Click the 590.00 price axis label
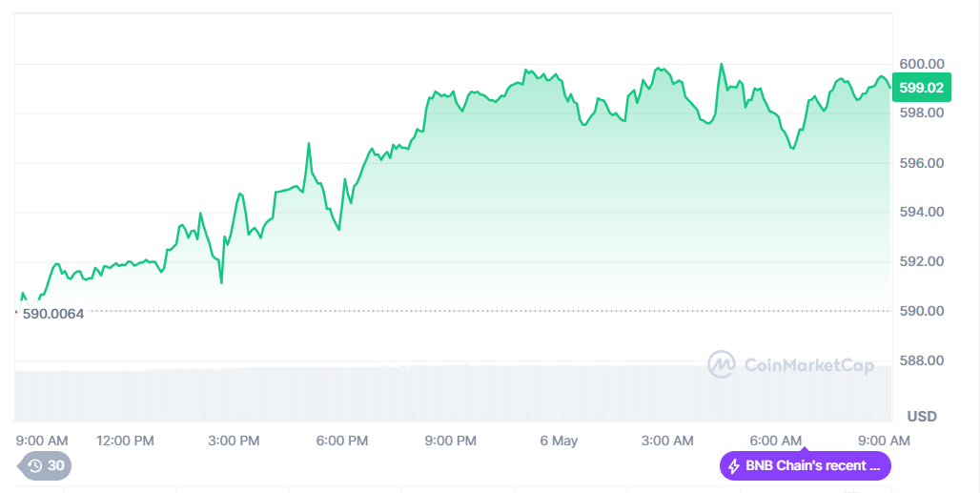 [921, 311]
